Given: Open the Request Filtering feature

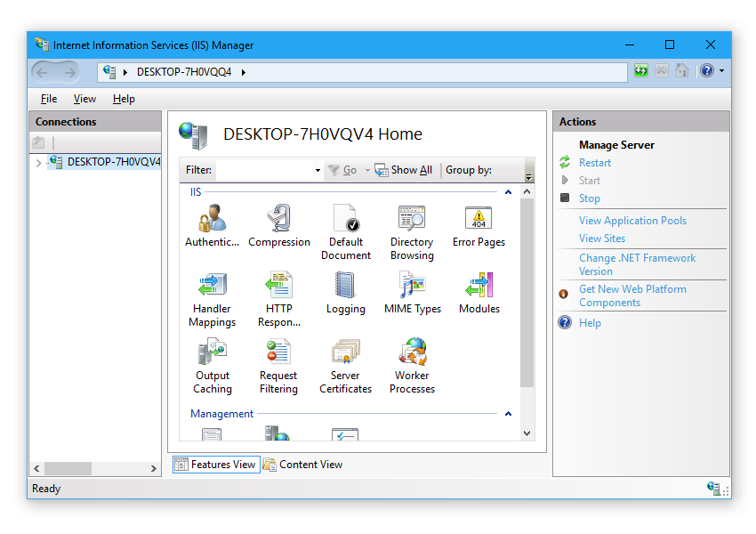Looking at the screenshot, I should [x=278, y=366].
